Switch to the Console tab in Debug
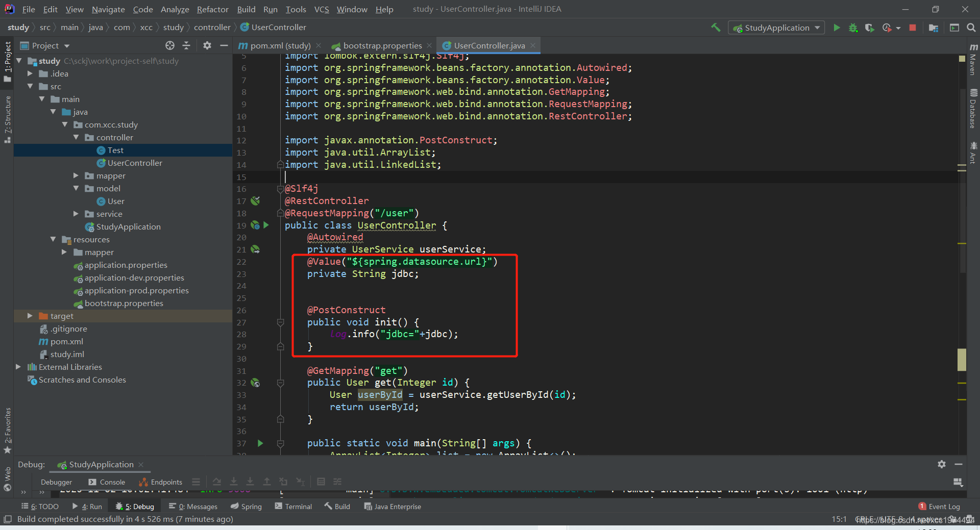Image resolution: width=980 pixels, height=530 pixels. [107, 482]
